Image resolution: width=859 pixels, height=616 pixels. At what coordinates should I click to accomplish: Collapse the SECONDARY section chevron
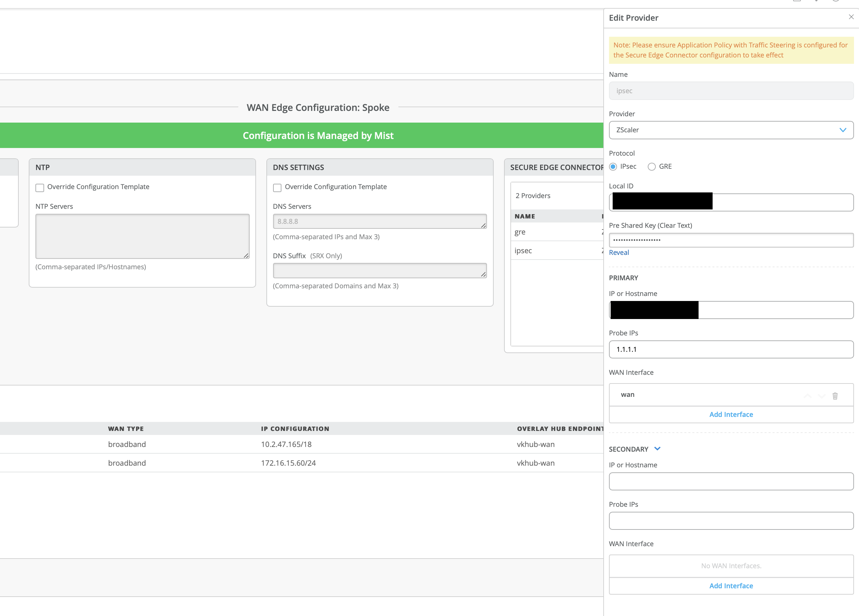(657, 449)
